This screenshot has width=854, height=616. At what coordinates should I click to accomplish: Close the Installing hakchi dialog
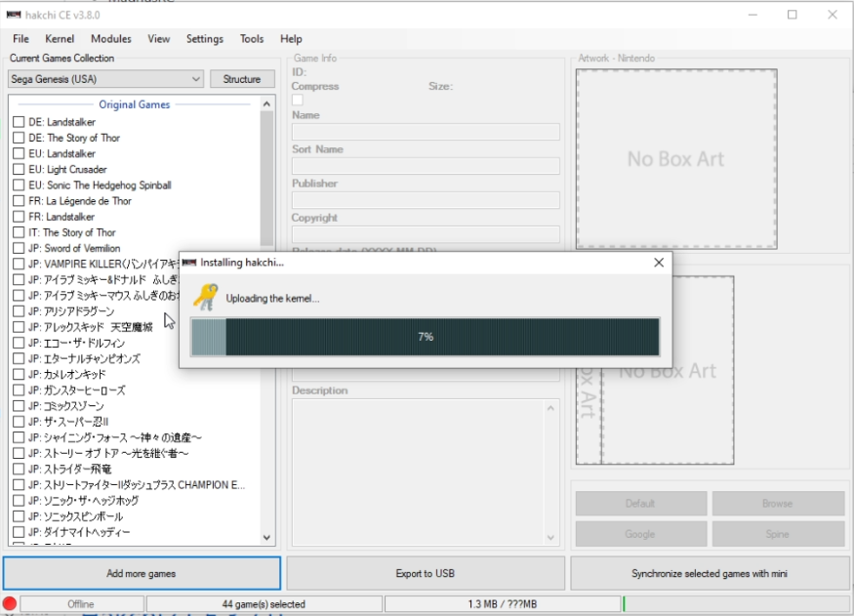coord(659,263)
